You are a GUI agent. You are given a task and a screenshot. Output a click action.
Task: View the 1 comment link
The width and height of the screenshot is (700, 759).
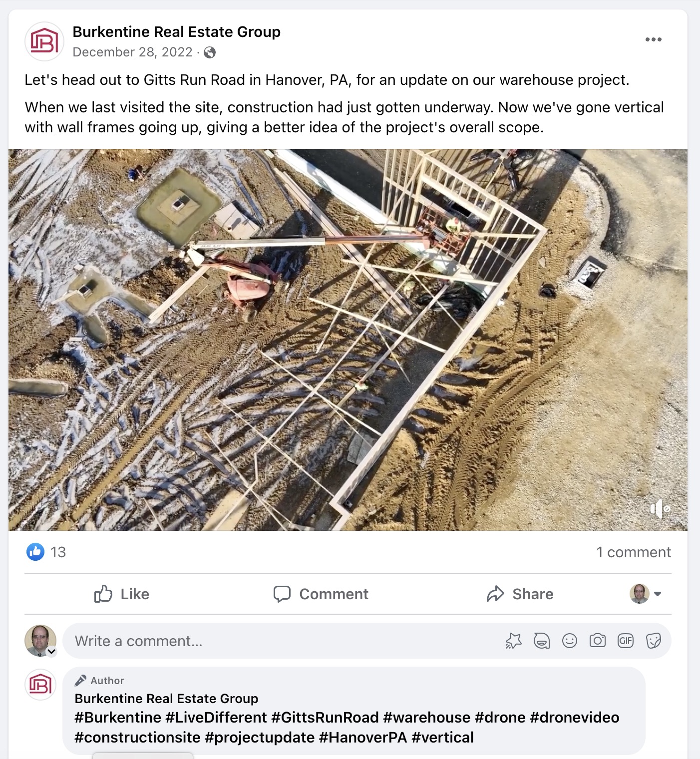(634, 552)
